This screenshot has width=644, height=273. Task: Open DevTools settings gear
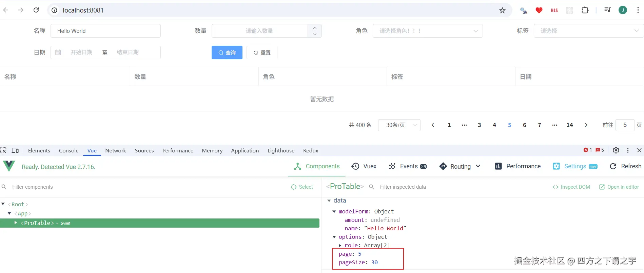616,150
